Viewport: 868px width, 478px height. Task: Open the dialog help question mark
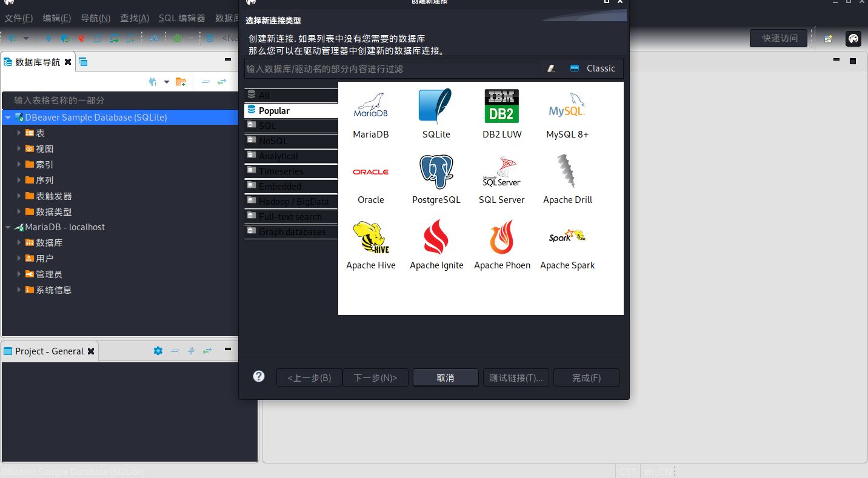tap(258, 376)
